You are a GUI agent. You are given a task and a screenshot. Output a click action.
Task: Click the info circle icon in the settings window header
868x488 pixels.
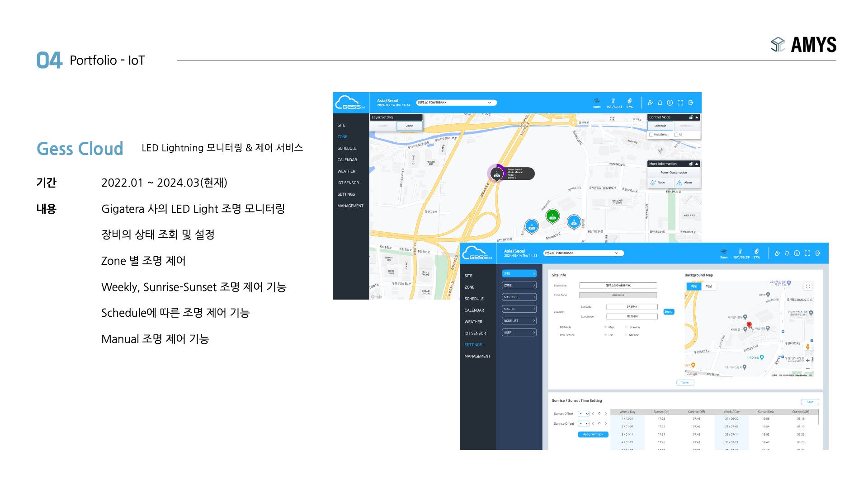pyautogui.click(x=797, y=253)
